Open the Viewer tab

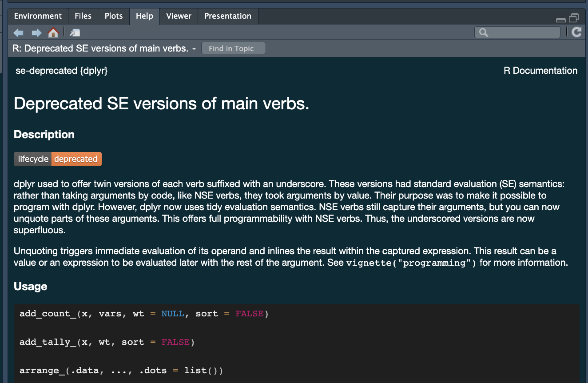pyautogui.click(x=179, y=16)
